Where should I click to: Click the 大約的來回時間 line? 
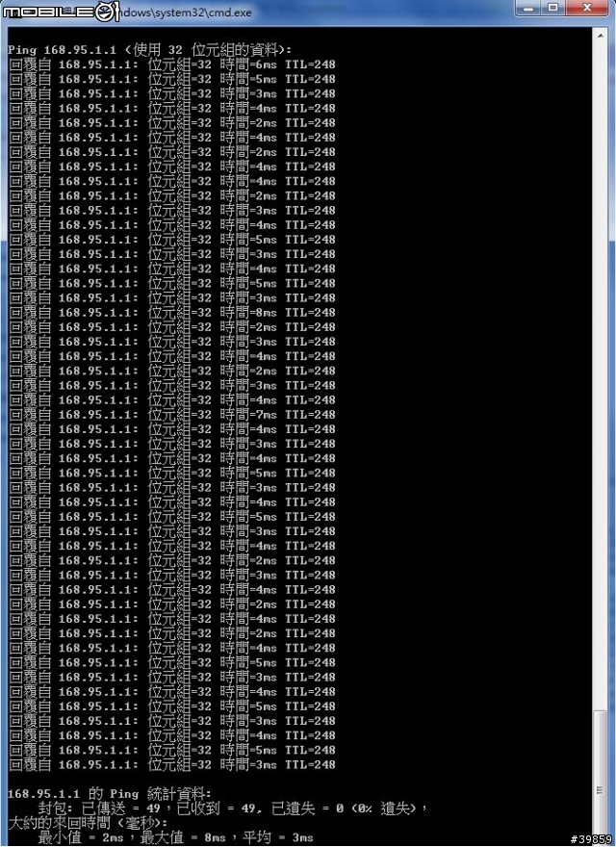[89, 823]
